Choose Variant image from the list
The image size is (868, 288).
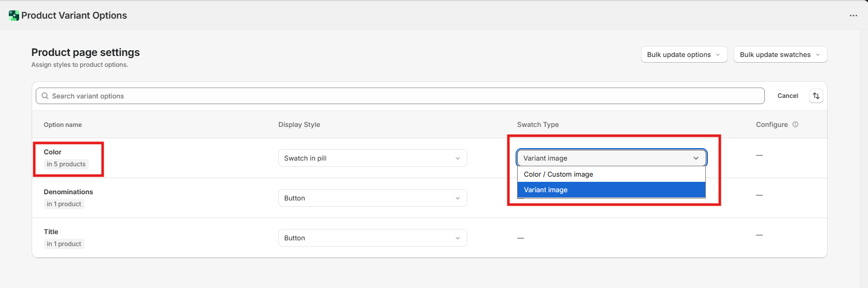(x=546, y=190)
